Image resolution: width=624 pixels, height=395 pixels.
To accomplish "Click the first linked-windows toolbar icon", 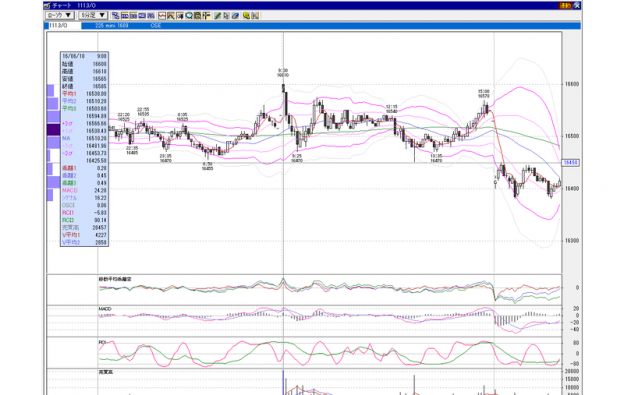I will (115, 16).
